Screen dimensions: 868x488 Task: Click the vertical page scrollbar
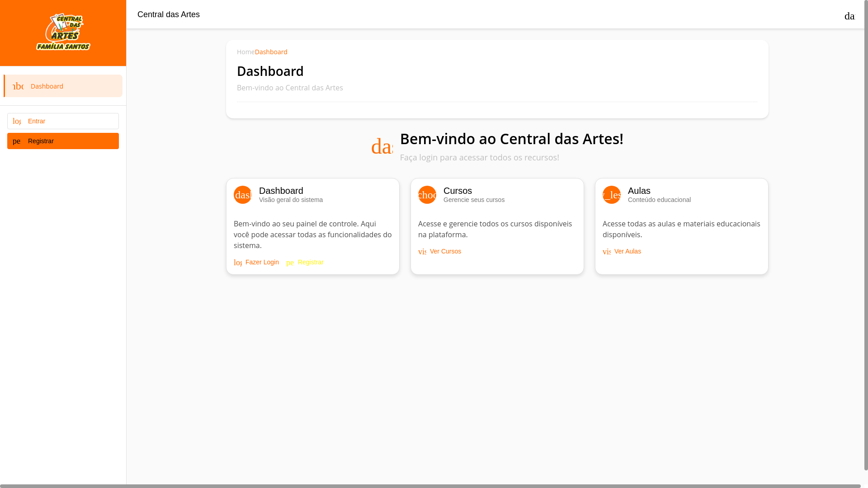[x=866, y=235]
